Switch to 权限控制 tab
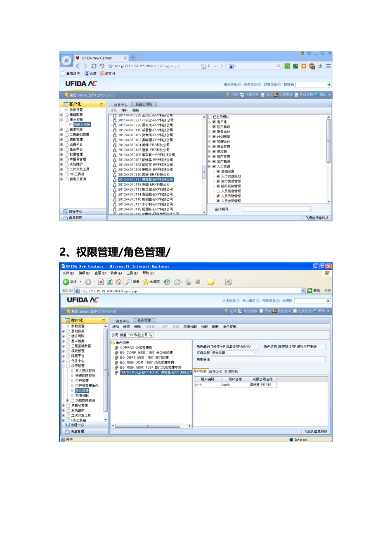Screen dimensions: 392x555 [x=231, y=372]
